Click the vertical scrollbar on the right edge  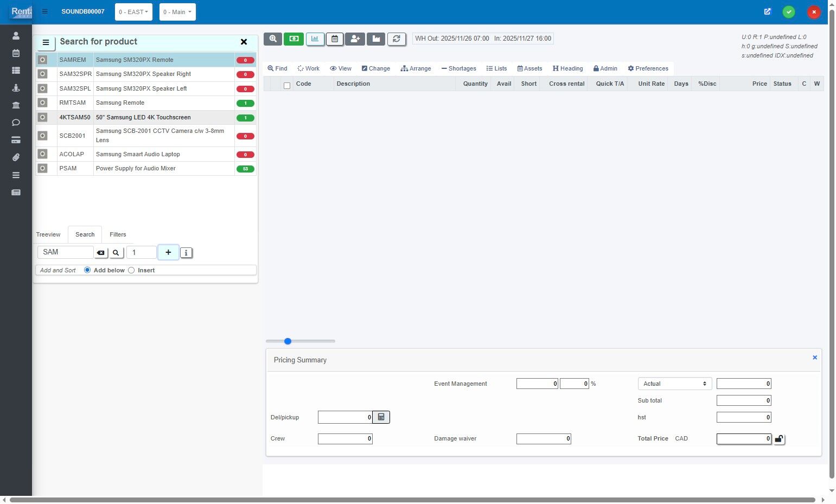[x=832, y=244]
